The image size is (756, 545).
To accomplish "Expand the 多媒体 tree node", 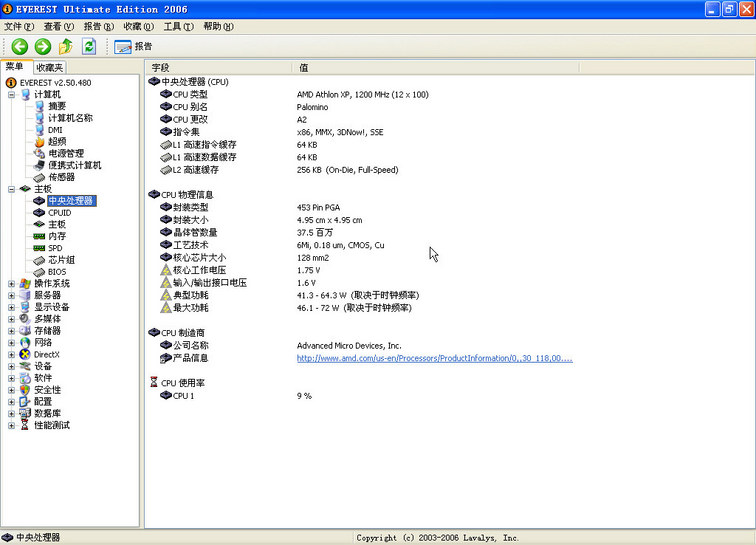I will [11, 319].
